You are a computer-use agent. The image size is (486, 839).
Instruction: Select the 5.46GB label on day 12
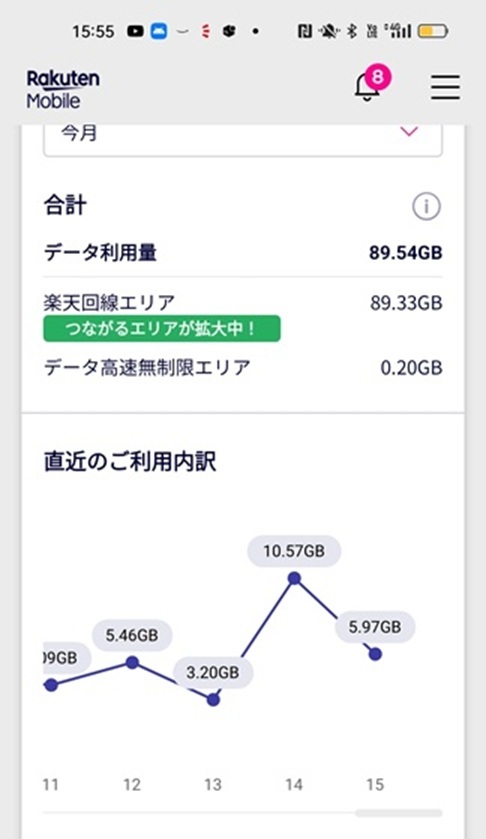click(132, 635)
